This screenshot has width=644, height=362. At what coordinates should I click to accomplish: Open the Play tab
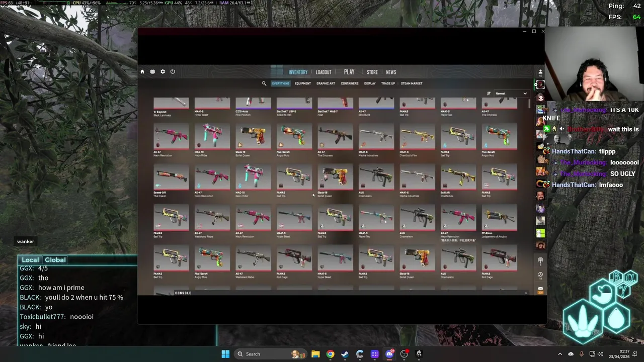click(x=349, y=72)
